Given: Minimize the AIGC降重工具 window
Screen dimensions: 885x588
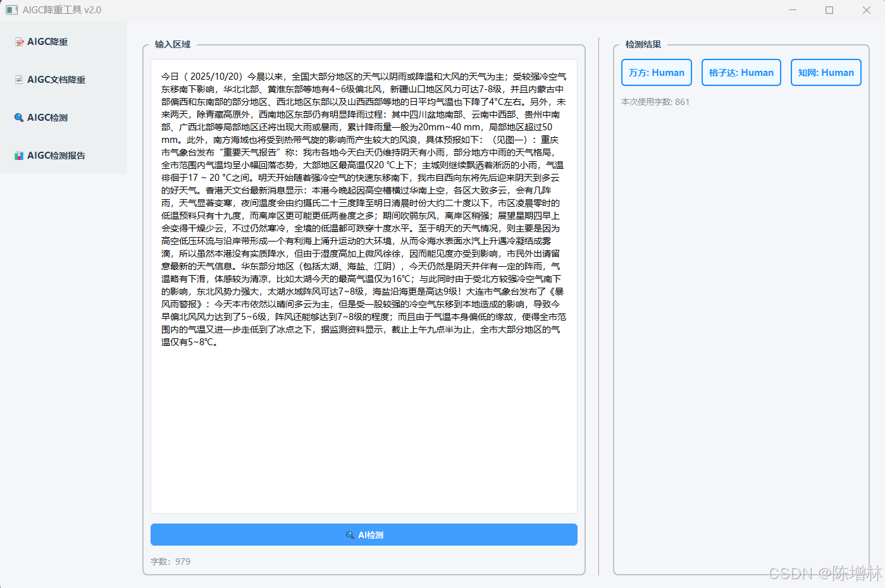Looking at the screenshot, I should 793,10.
